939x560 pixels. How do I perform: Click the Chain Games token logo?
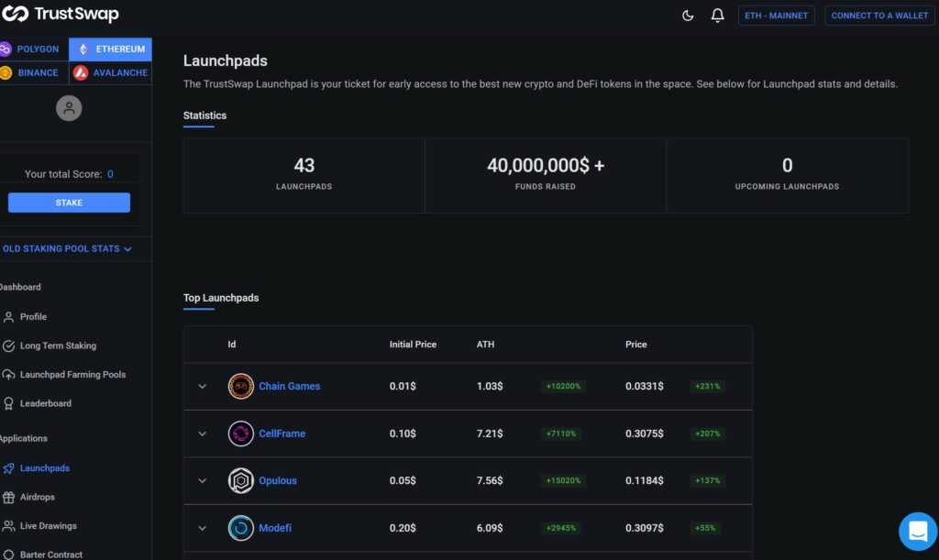240,386
